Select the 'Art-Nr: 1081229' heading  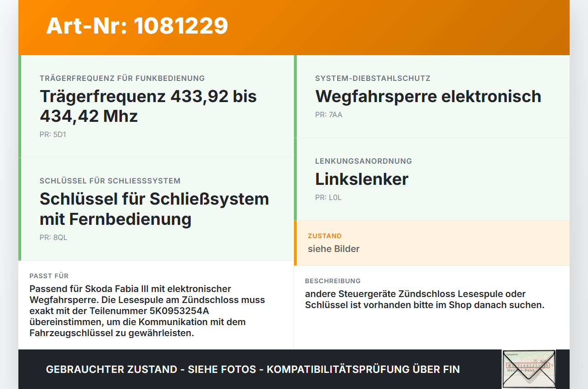tap(137, 26)
